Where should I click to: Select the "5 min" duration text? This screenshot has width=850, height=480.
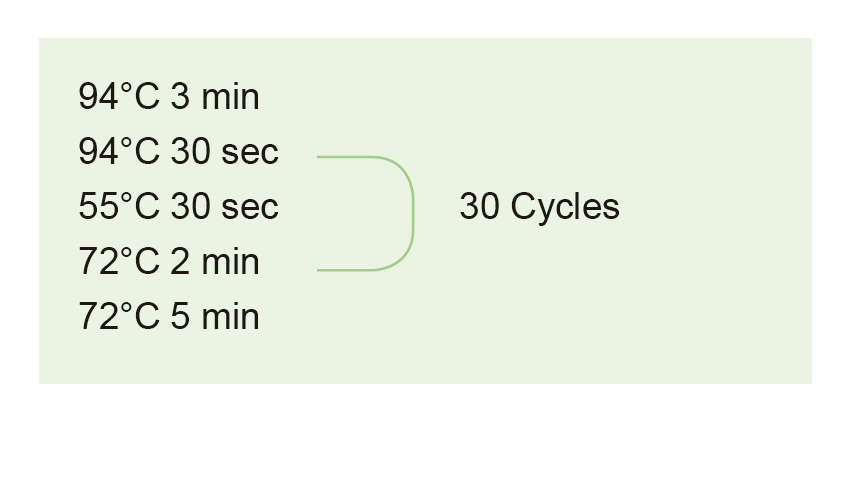(x=215, y=317)
